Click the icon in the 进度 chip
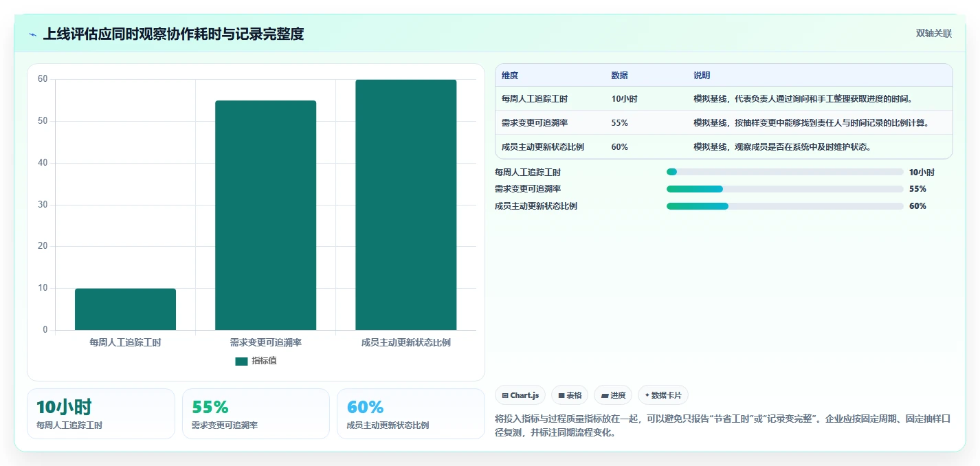This screenshot has width=980, height=466. (604, 396)
